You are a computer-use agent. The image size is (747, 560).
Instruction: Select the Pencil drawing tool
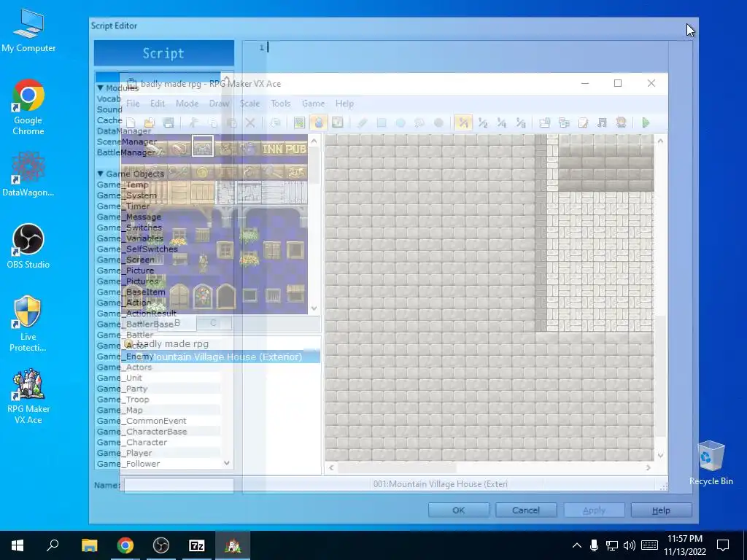pyautogui.click(x=362, y=122)
